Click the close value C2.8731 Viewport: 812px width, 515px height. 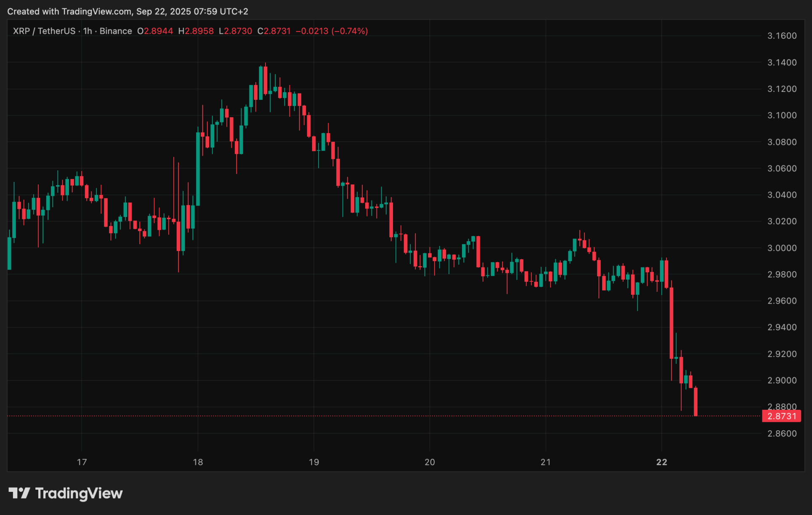274,31
